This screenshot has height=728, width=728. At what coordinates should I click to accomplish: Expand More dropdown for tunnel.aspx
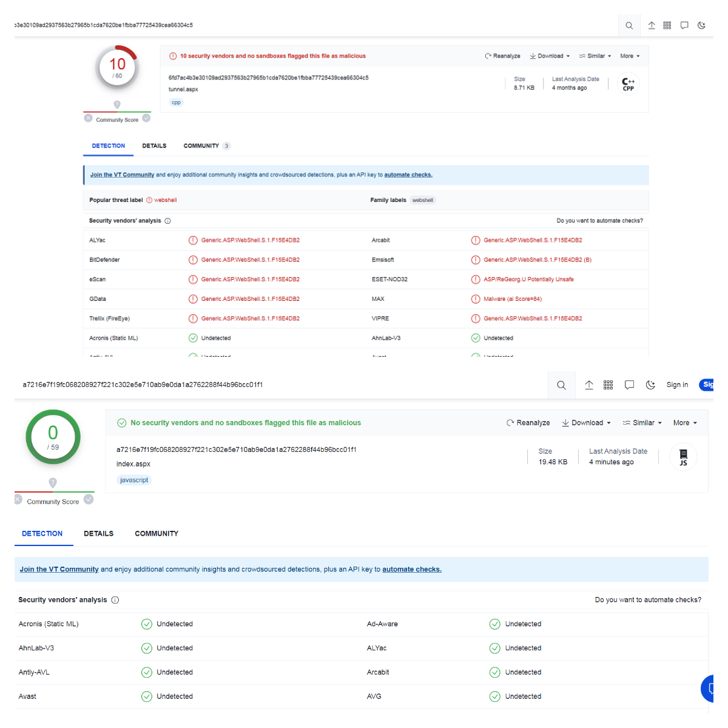tap(630, 56)
